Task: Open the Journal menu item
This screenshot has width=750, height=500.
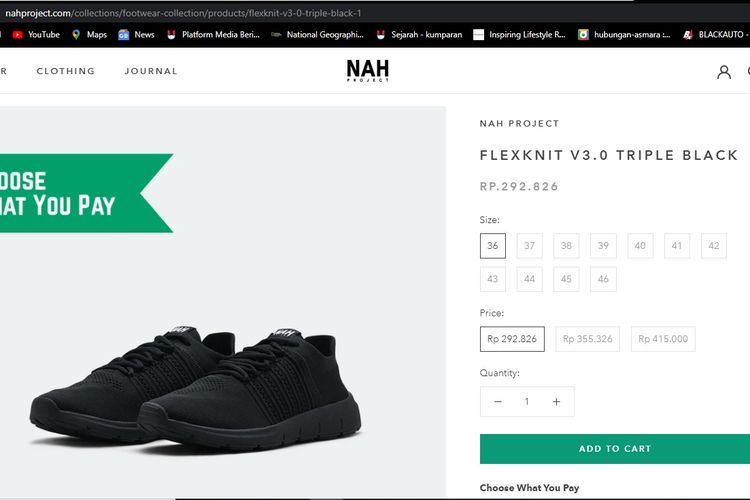Action: pos(151,71)
